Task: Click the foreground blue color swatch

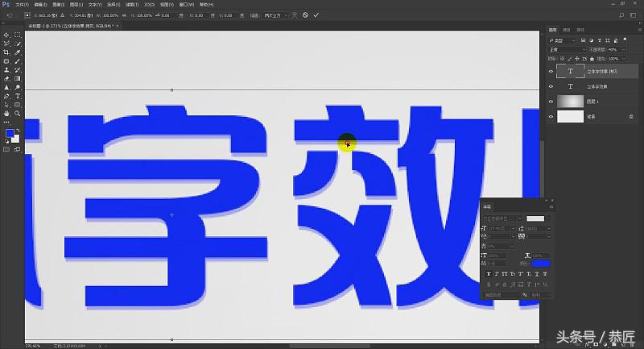Action: pos(10,133)
